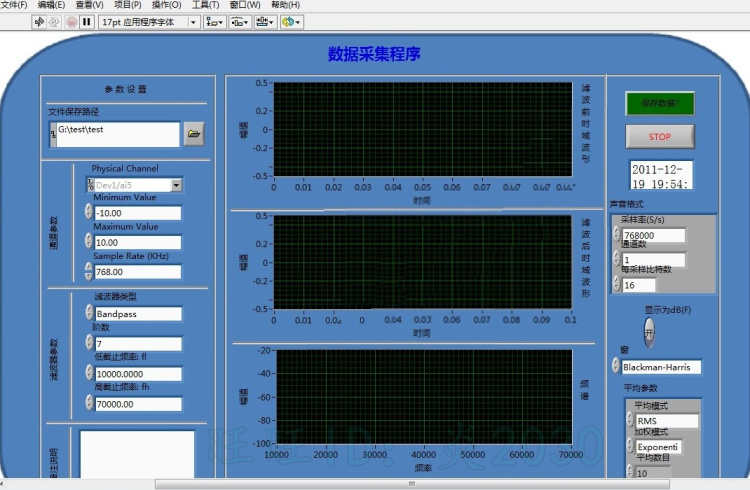This screenshot has height=490, width=750.
Task: Click the stepper beside the 70000.00 cutoff
Action: (x=89, y=402)
